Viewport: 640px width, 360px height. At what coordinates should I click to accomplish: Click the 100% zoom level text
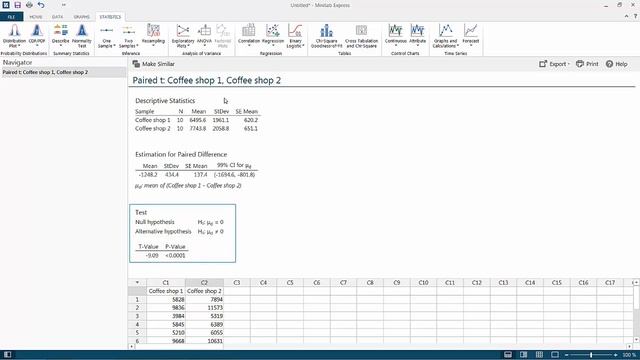pyautogui.click(x=629, y=355)
